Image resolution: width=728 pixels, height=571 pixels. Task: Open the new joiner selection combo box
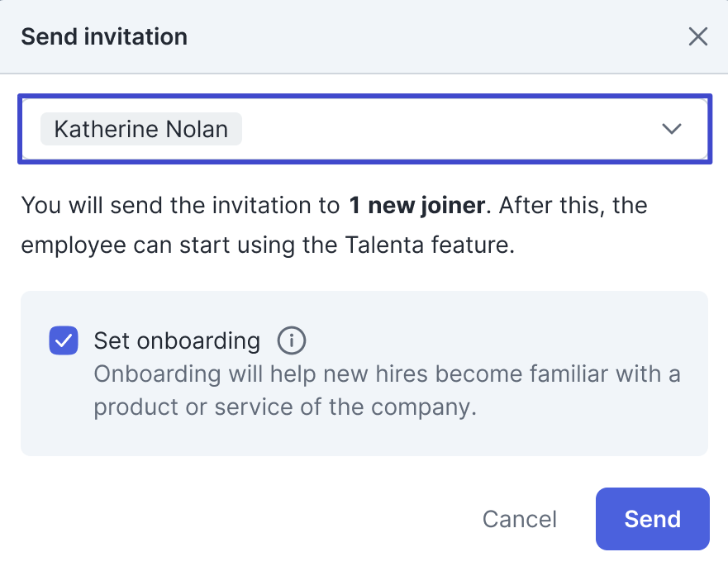click(365, 129)
